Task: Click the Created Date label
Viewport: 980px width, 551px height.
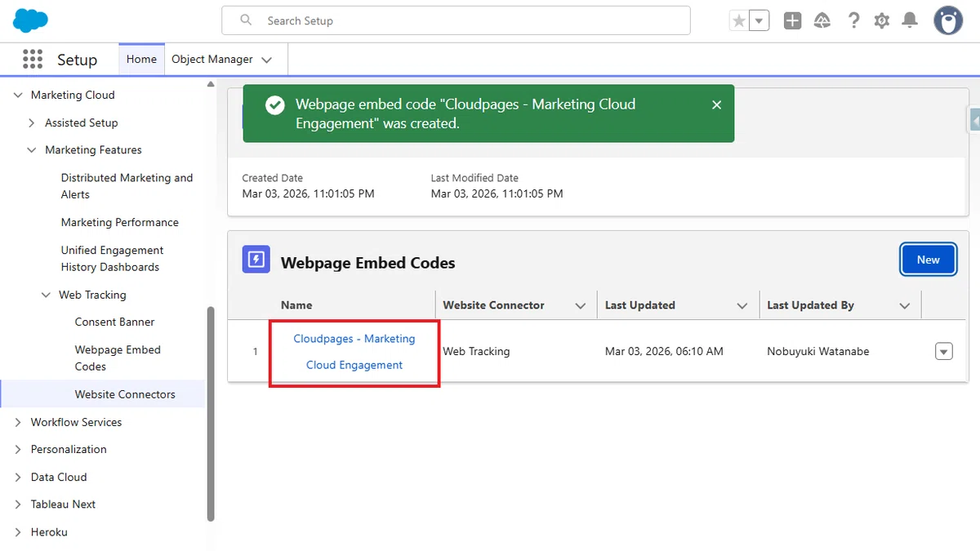Action: pos(273,178)
